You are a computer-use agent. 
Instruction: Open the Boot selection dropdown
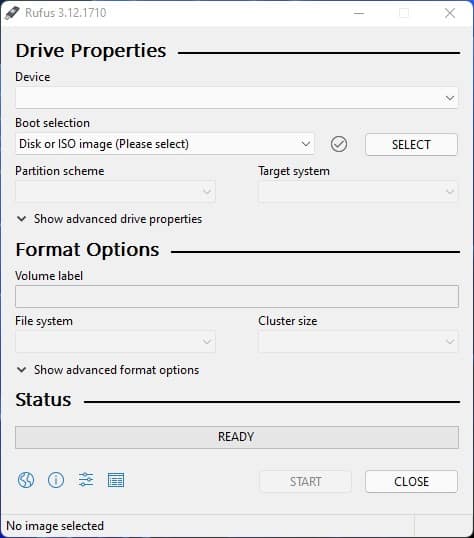(x=165, y=144)
